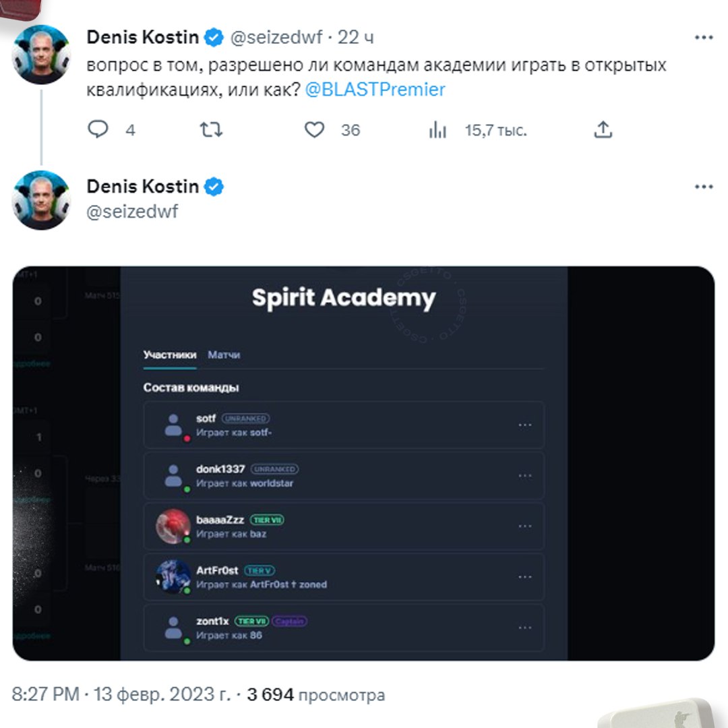
Task: Switch to the Участники tab
Action: tap(170, 355)
